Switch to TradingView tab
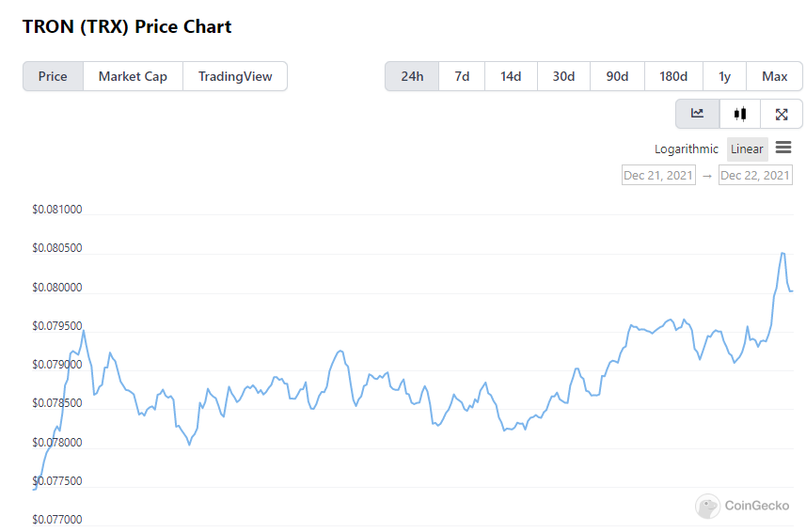 (235, 76)
